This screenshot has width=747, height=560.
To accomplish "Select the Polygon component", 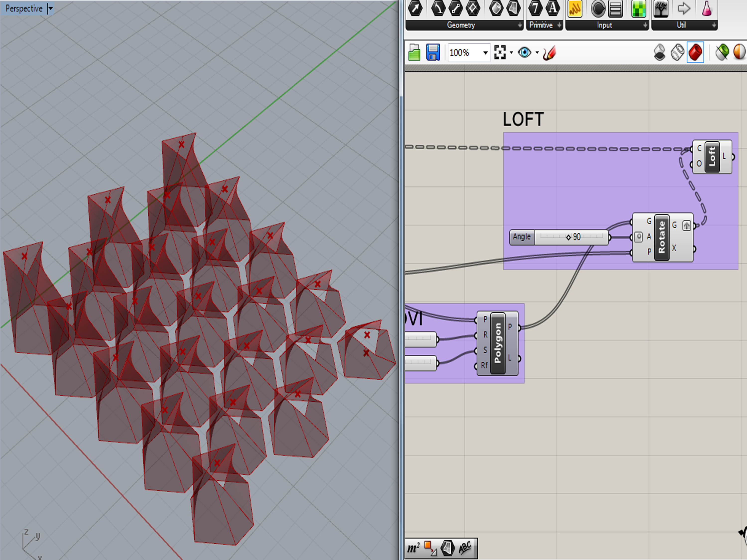I will [x=498, y=343].
